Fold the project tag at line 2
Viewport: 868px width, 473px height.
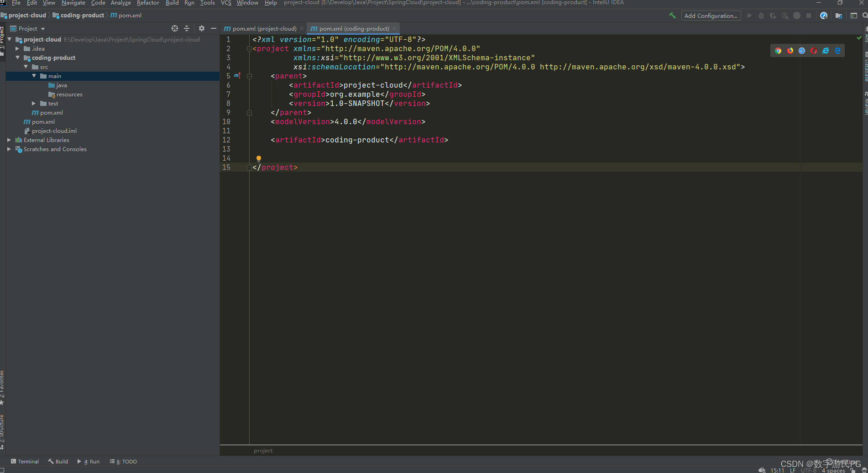[249, 49]
